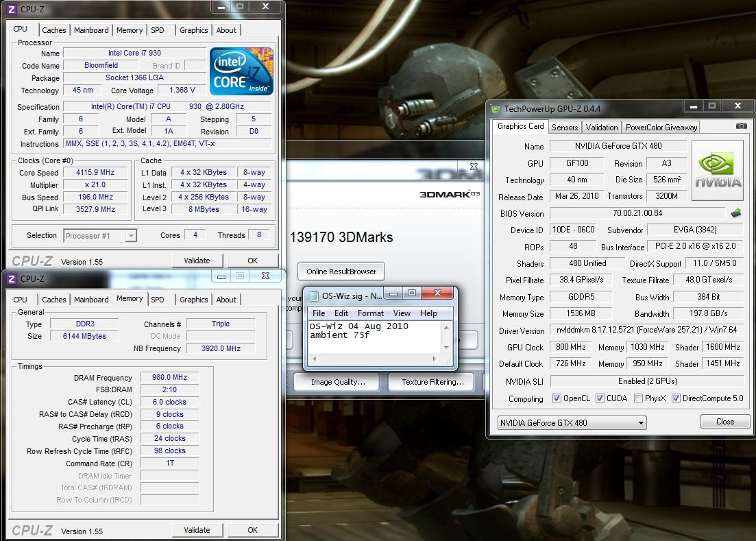Click the Notepad text area with ambient 75f
This screenshot has height=541, width=756.
[x=375, y=337]
